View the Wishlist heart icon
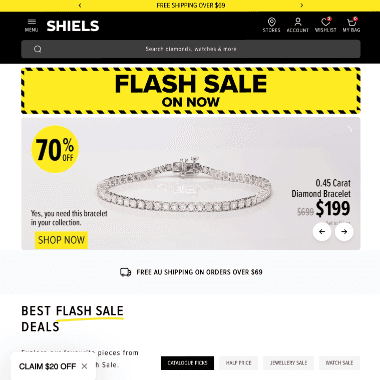The image size is (380, 380). click(325, 22)
